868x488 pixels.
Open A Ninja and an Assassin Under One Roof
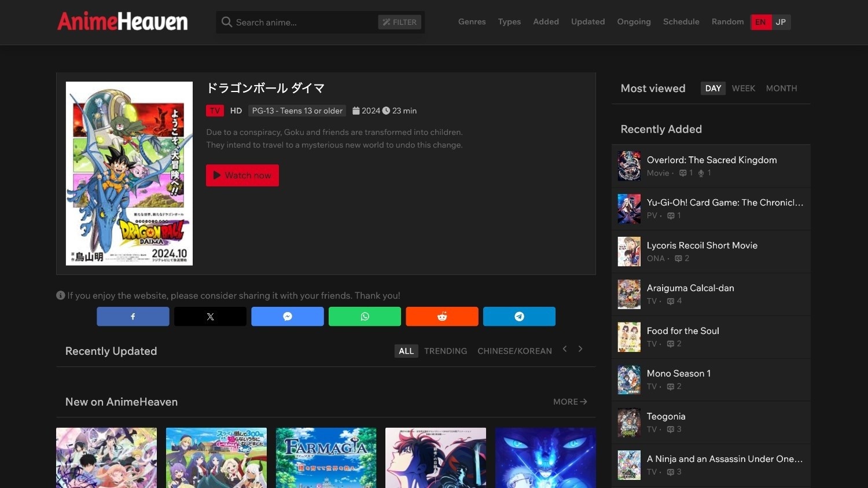click(725, 459)
